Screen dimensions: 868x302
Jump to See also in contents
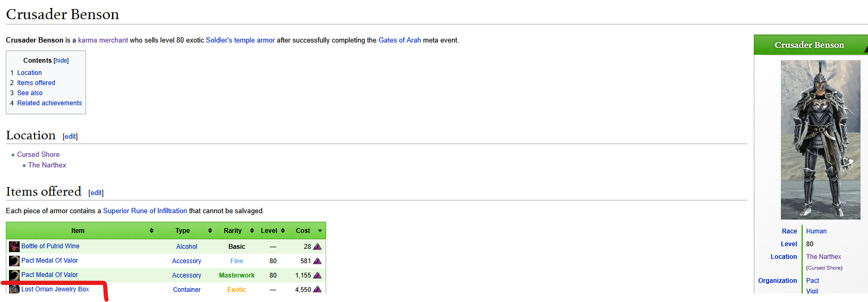[x=30, y=93]
